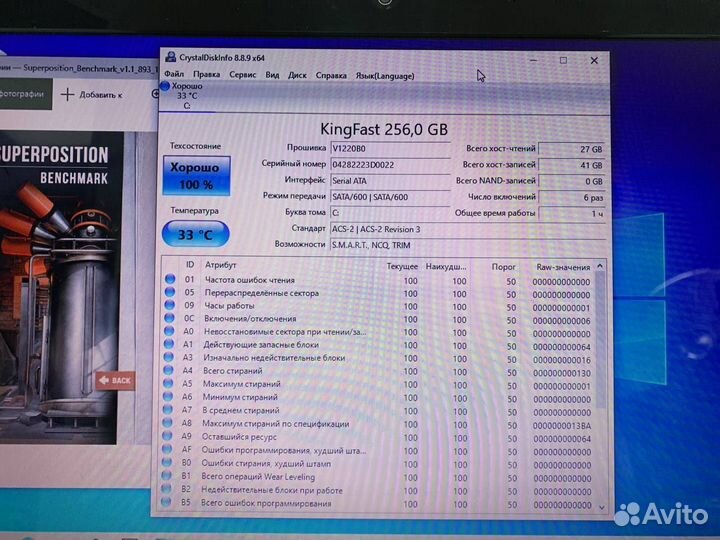Click raw value 0000000013BA
Viewport: 720px width, 540px height.
click(562, 426)
